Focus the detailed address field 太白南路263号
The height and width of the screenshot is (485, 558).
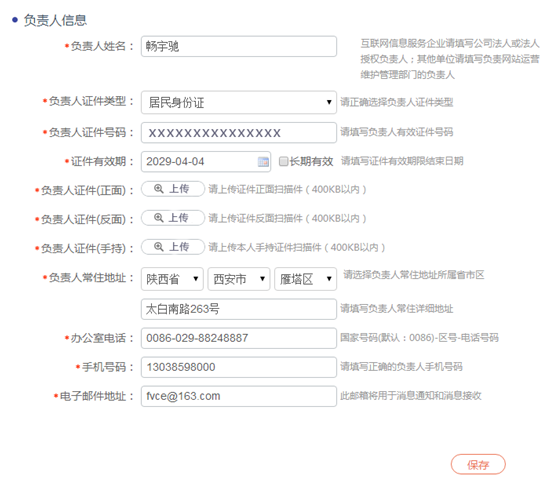point(239,309)
